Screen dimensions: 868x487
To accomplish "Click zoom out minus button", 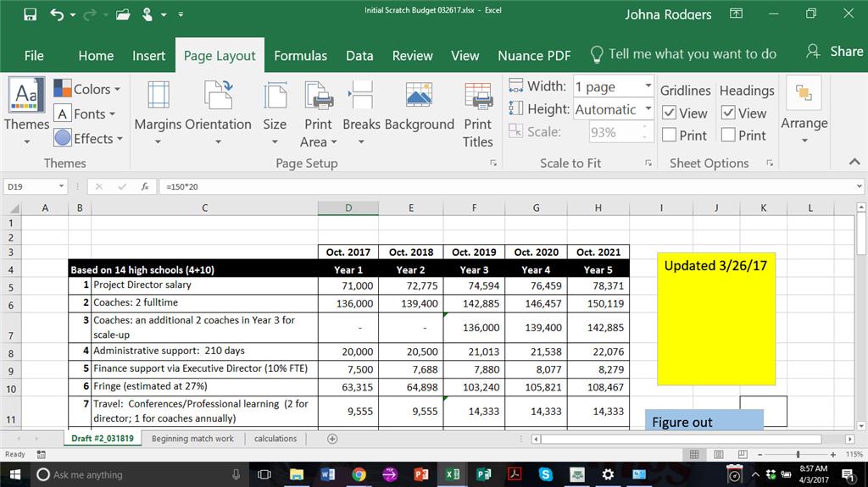I will point(760,454).
